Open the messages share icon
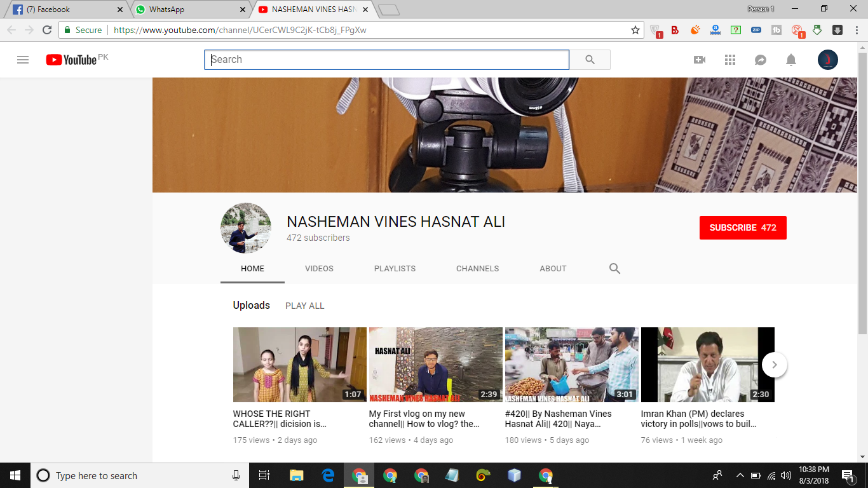Viewport: 868px width, 488px height. [x=760, y=60]
